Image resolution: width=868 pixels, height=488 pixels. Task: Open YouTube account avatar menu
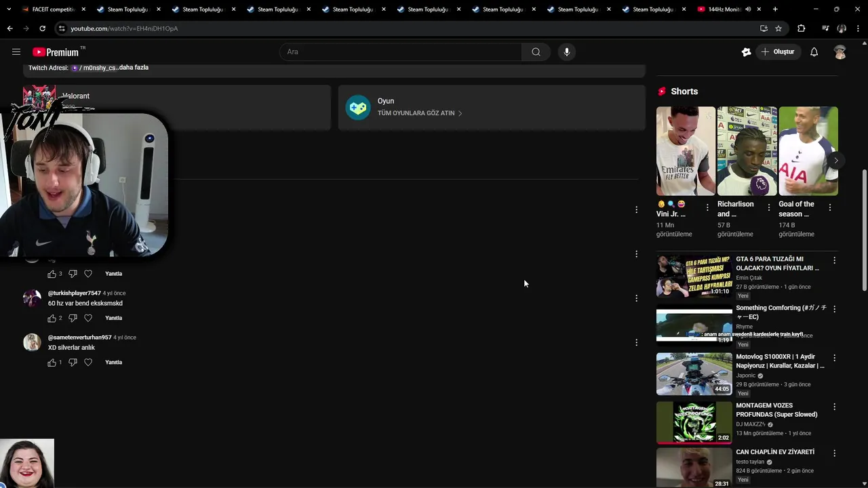[x=840, y=52]
